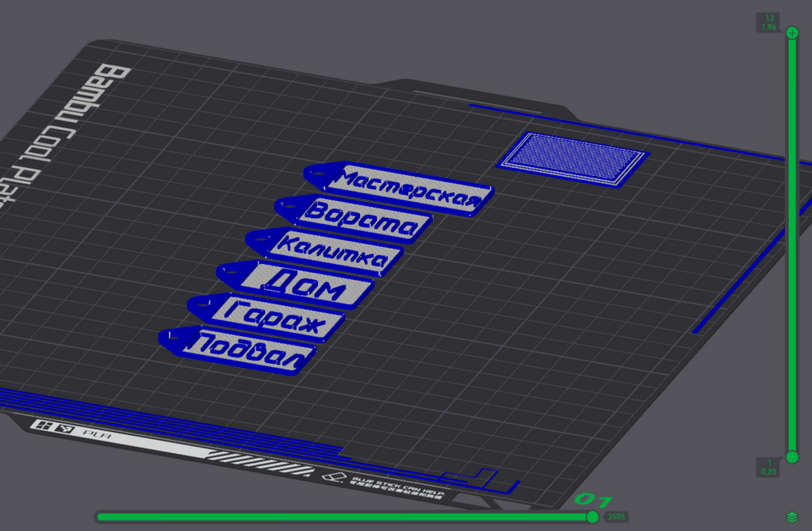This screenshot has height=531, width=812.
Task: Click the horizontal move slider's round handle
Action: click(x=593, y=517)
